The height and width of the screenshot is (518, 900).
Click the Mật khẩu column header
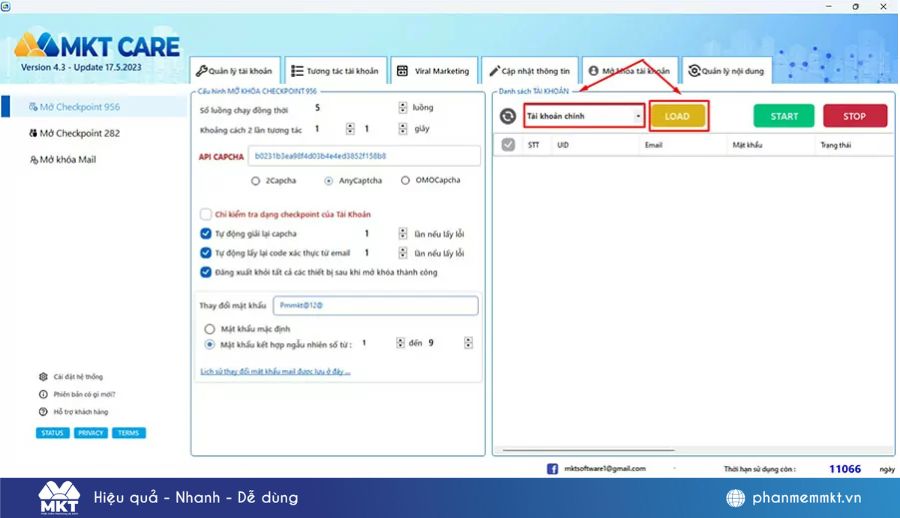pos(747,145)
